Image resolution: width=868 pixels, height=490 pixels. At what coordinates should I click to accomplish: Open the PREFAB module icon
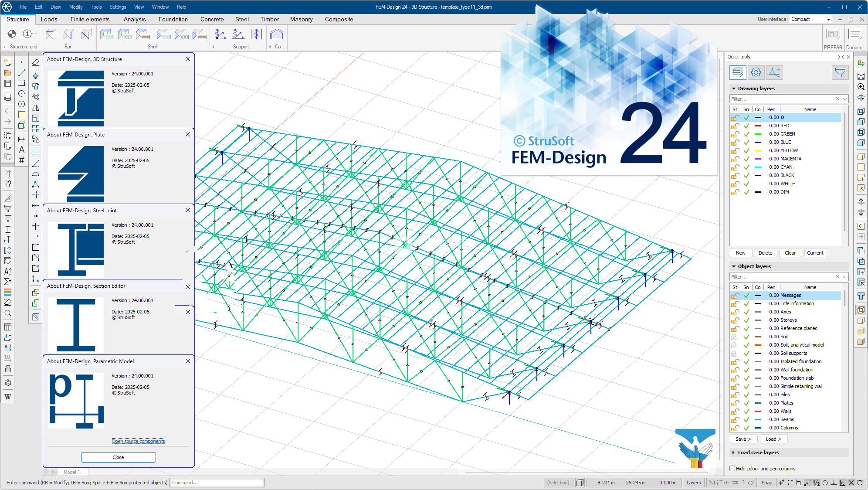click(833, 34)
